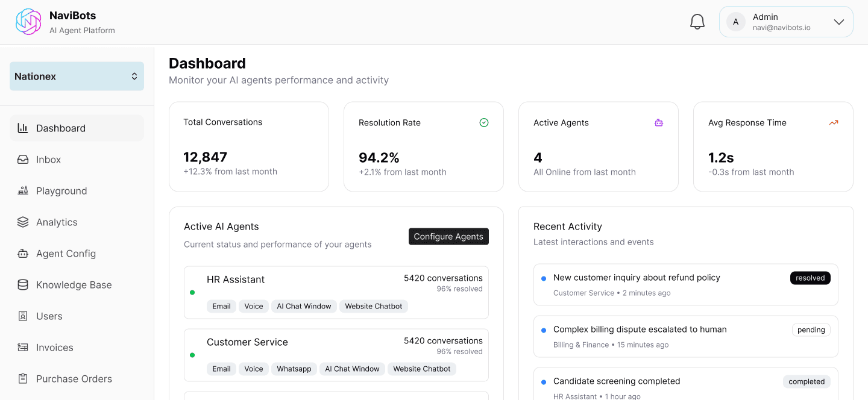Select the Playground sidebar icon
Image resolution: width=868 pixels, height=400 pixels.
23,190
